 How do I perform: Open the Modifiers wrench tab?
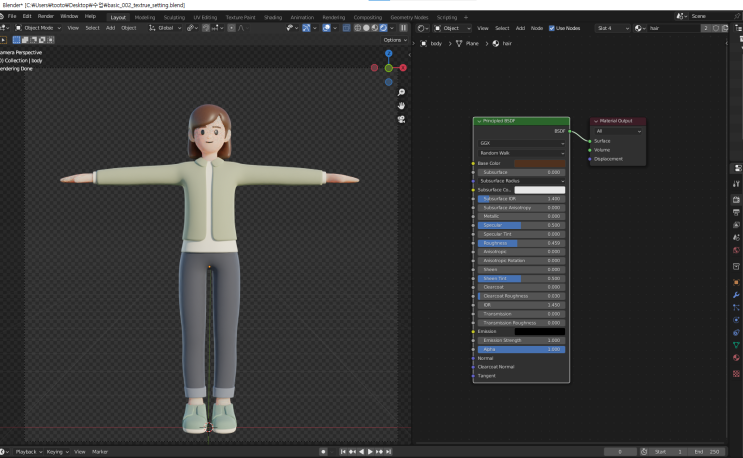click(736, 295)
